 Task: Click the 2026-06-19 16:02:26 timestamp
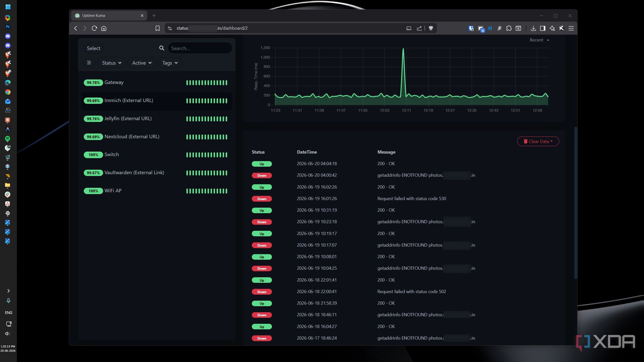pyautogui.click(x=317, y=187)
